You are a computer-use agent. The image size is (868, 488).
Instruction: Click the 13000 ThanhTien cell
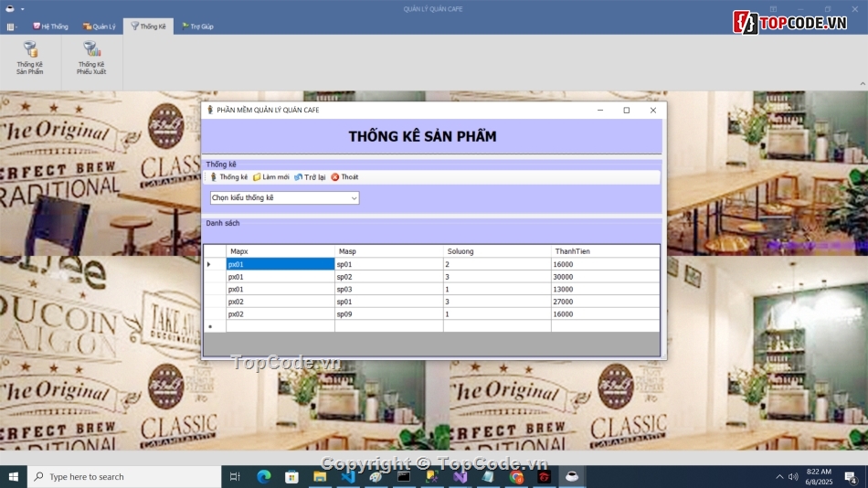(605, 289)
